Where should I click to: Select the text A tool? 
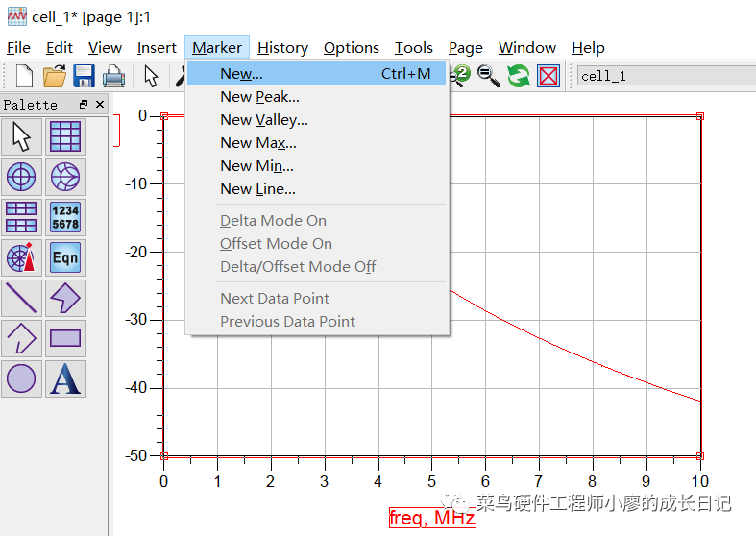pos(65,378)
